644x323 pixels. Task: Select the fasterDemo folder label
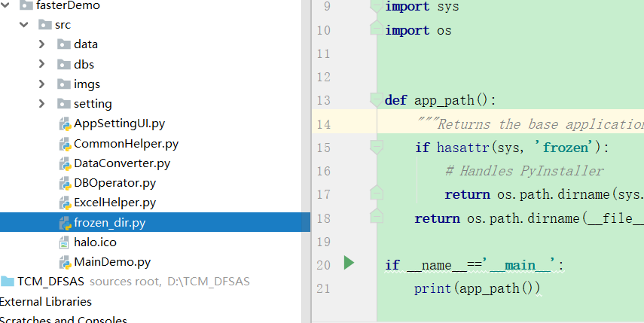click(68, 5)
